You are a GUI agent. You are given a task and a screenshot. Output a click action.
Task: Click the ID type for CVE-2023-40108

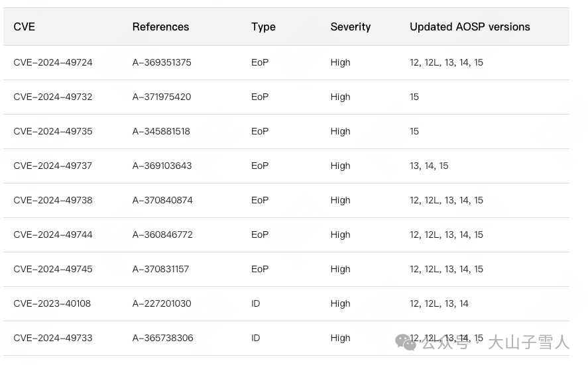[x=256, y=303]
